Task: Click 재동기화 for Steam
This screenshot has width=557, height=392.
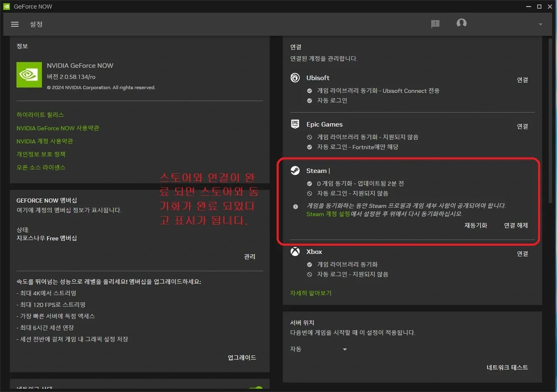Action: pyautogui.click(x=476, y=225)
